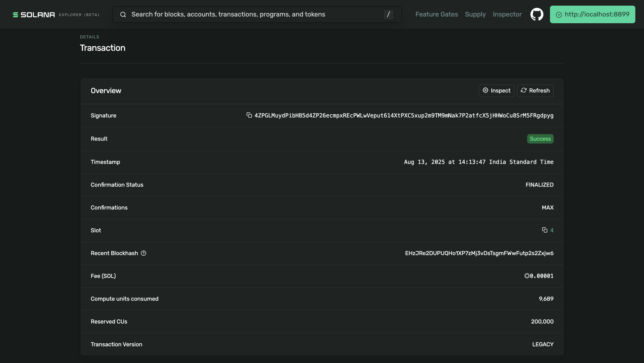Click the Inspect button in Overview
The height and width of the screenshot is (363, 644).
pos(496,91)
